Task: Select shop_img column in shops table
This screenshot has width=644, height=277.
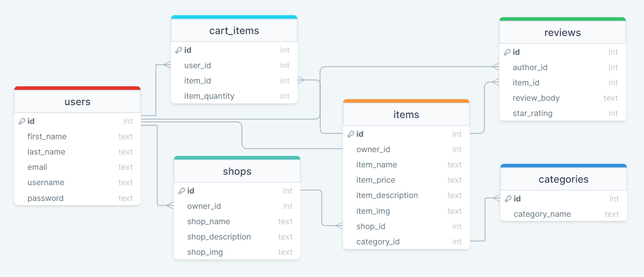Action: coord(237,252)
